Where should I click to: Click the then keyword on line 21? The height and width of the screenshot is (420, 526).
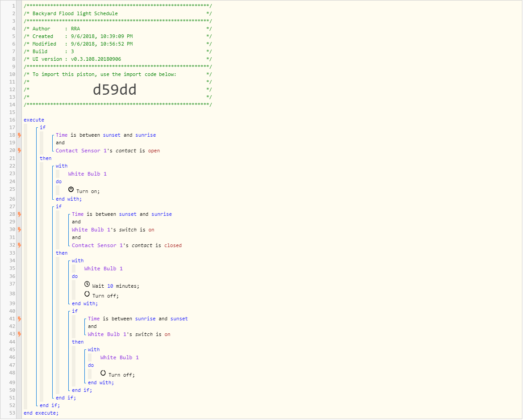(x=46, y=159)
